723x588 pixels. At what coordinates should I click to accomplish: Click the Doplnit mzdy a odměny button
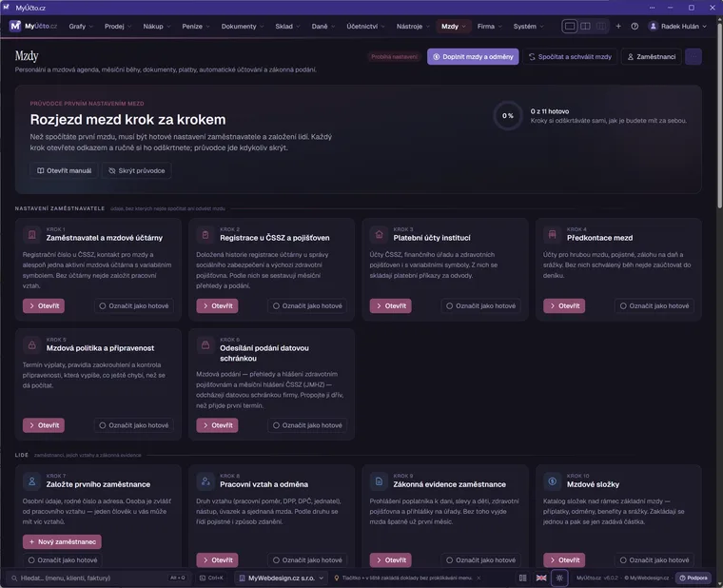[x=473, y=57]
